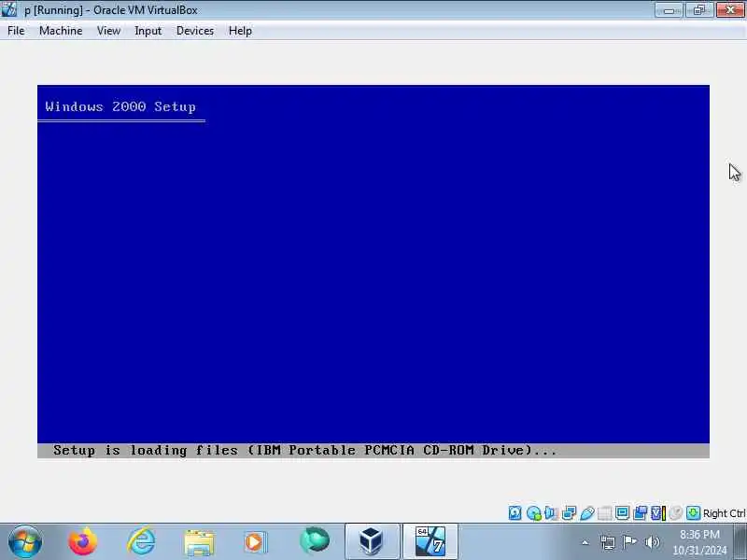The image size is (747, 560).
Task: Close the VirtualBox VM window
Action: [730, 10]
